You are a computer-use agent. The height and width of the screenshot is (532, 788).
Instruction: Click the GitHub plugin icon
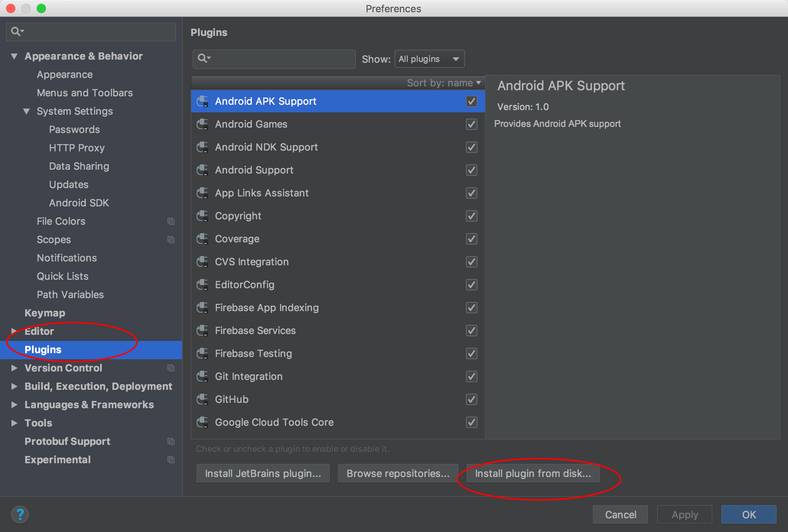point(202,399)
